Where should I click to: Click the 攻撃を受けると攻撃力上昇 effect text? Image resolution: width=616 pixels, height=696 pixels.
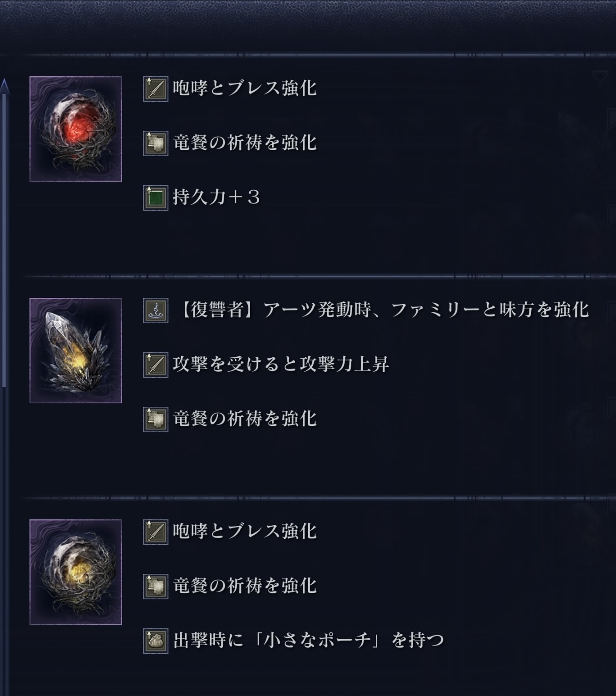(x=281, y=365)
